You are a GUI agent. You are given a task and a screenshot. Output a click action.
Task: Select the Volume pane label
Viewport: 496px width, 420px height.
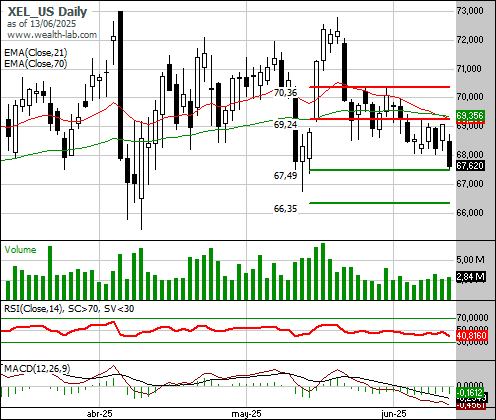(20, 250)
